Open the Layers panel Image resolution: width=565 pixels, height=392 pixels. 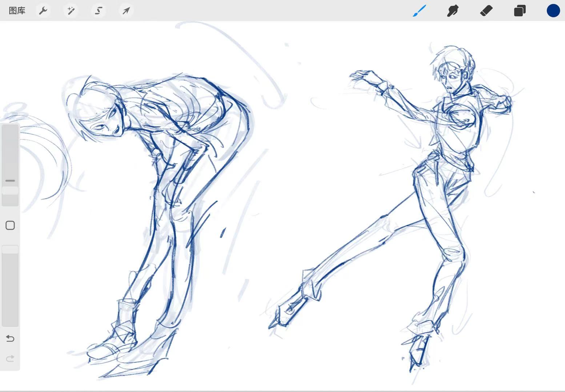520,11
